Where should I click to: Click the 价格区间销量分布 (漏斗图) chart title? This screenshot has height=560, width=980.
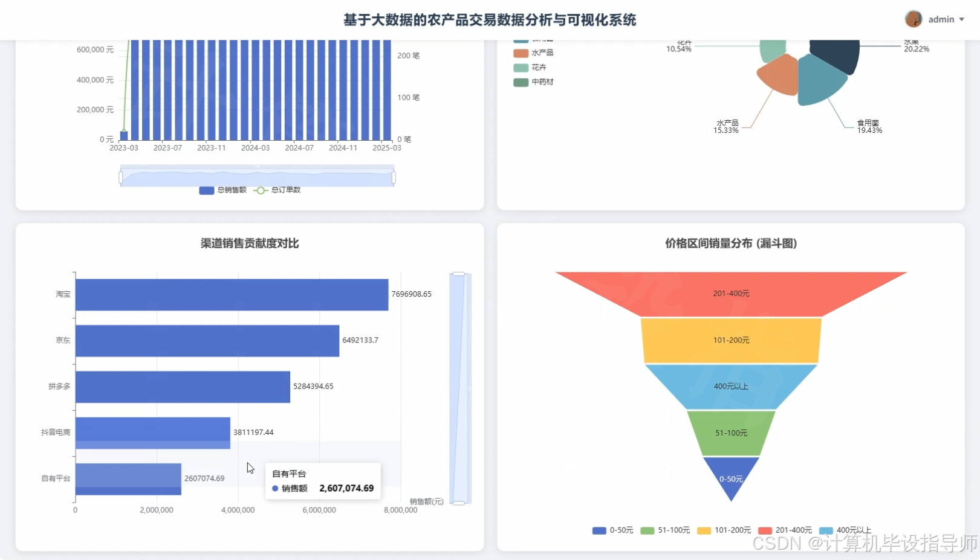(x=731, y=243)
